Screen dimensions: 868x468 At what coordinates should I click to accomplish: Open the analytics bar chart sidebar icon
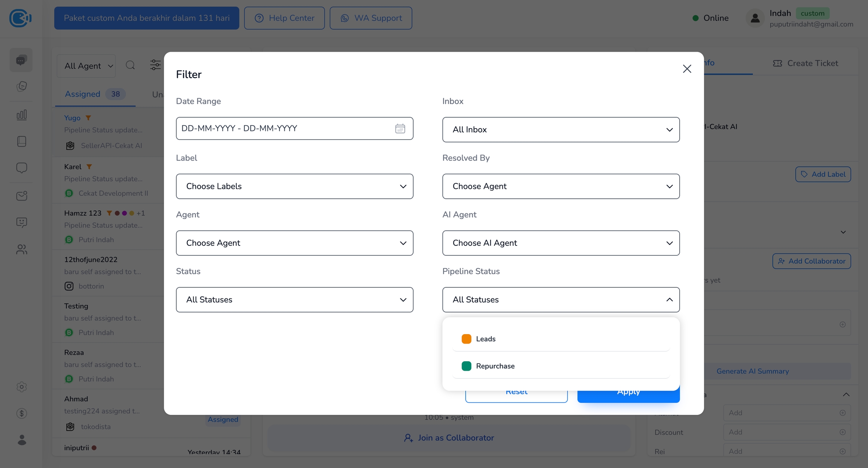[21, 115]
